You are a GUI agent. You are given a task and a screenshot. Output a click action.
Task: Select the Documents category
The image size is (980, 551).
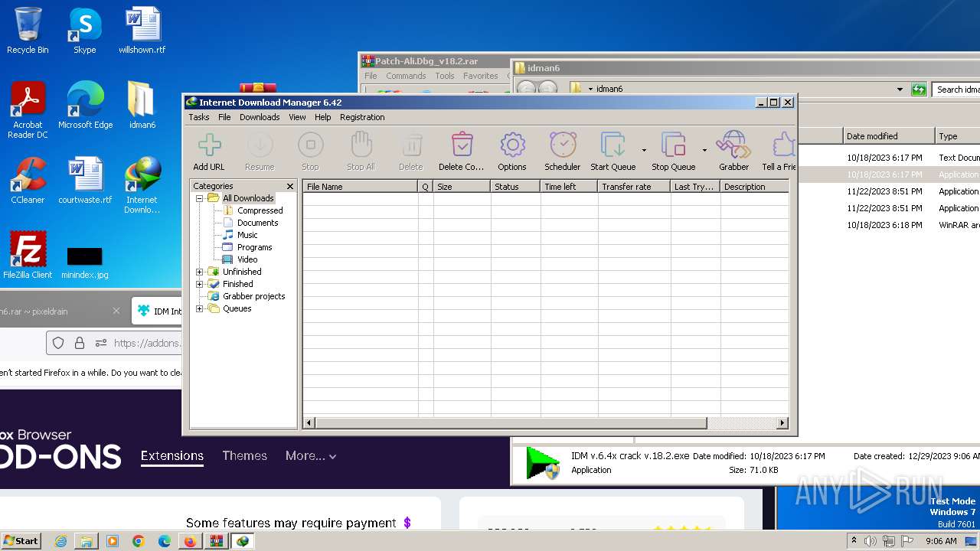tap(257, 223)
